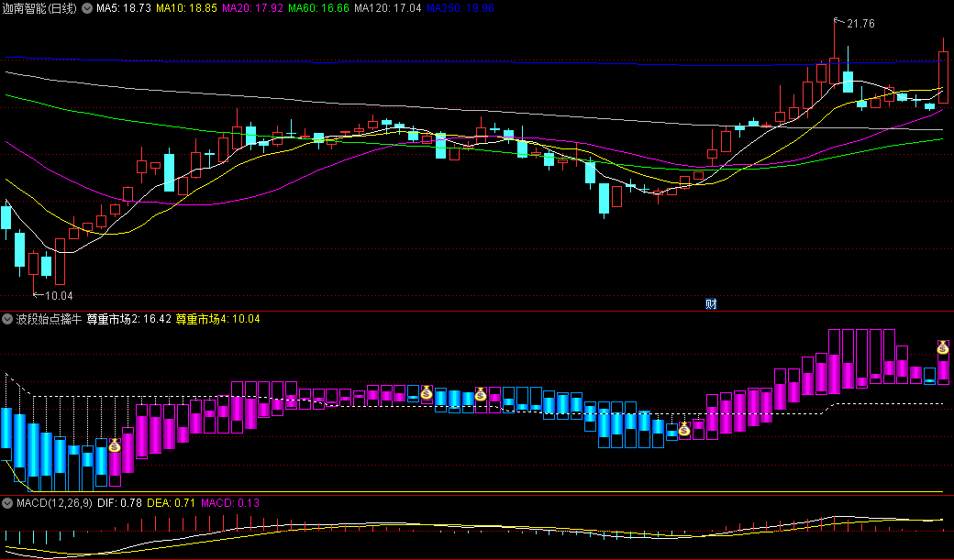Click the DEA: 0.71 value
The width and height of the screenshot is (954, 560).
(x=172, y=503)
